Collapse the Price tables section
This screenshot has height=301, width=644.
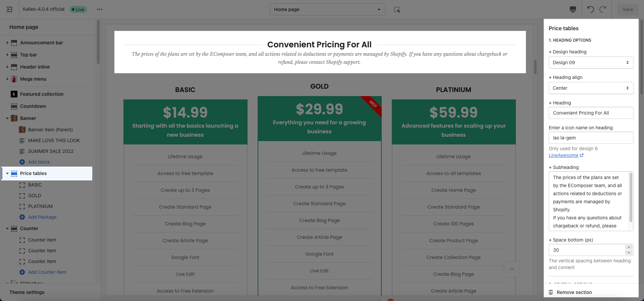tap(7, 173)
